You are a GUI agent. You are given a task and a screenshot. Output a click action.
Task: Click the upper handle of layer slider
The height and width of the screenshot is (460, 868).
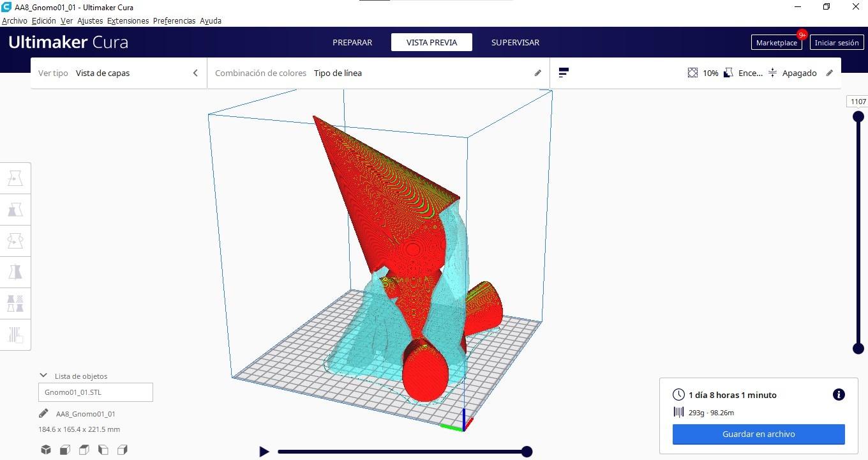(858, 116)
